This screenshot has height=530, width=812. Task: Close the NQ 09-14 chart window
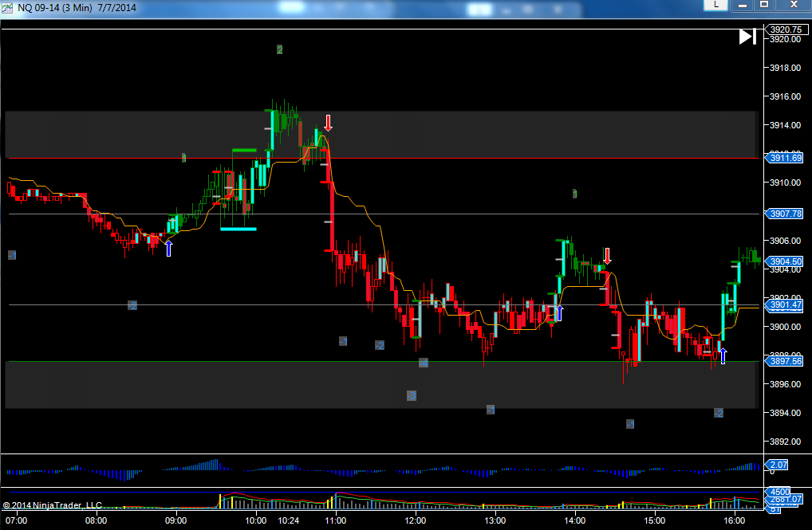pos(794,5)
